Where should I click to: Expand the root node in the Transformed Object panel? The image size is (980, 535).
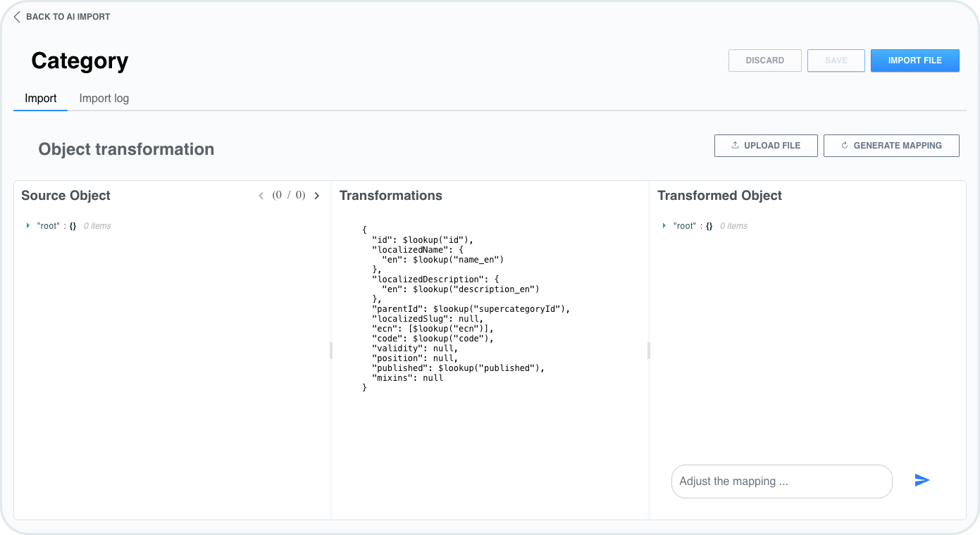click(x=663, y=225)
